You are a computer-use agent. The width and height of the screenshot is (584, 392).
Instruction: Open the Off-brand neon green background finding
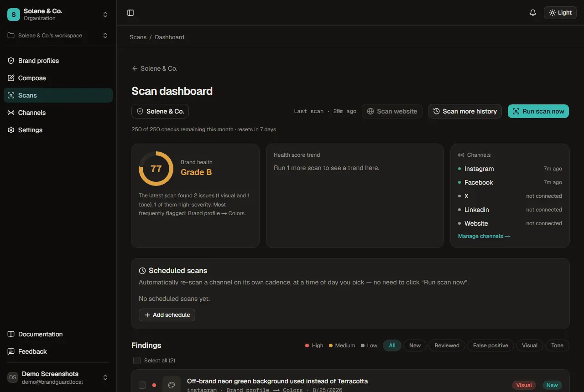coord(277,381)
